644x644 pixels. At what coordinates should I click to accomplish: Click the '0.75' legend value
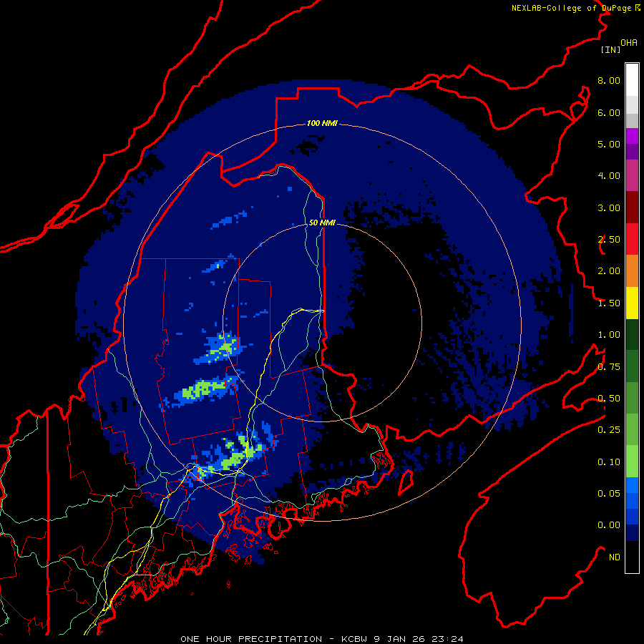coord(609,367)
